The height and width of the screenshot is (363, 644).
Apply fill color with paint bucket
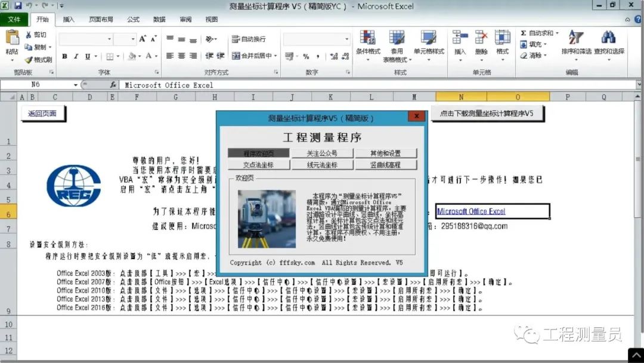coord(132,56)
